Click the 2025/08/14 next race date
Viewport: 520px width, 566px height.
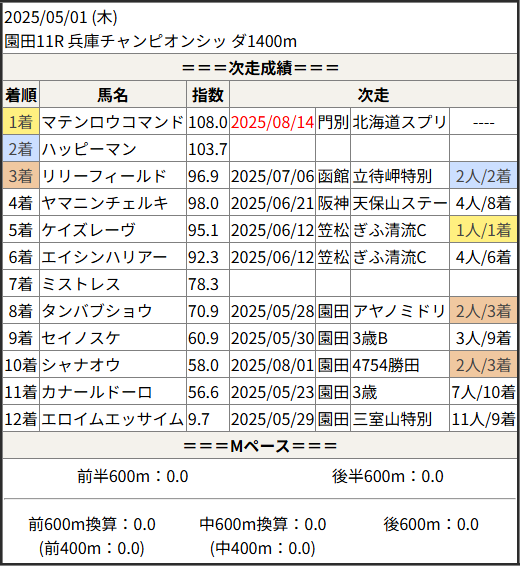click(x=272, y=122)
